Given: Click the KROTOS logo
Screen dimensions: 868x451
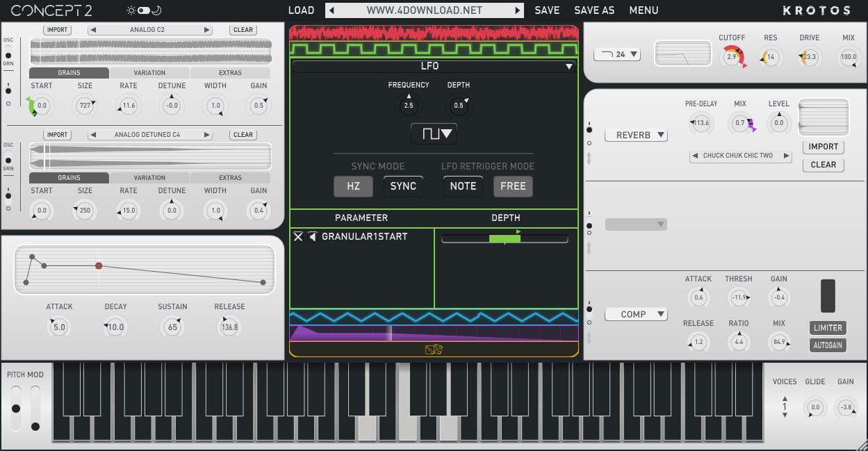Looking at the screenshot, I should [x=816, y=10].
